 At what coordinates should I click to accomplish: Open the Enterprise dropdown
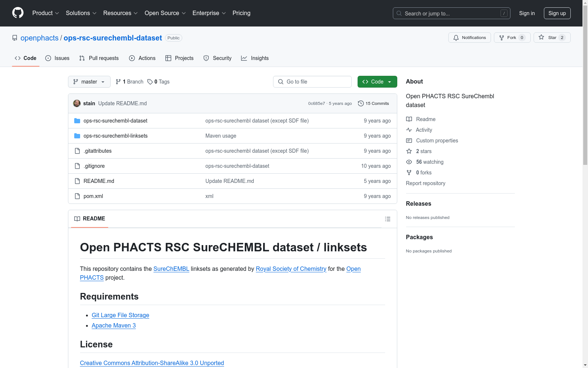click(209, 13)
